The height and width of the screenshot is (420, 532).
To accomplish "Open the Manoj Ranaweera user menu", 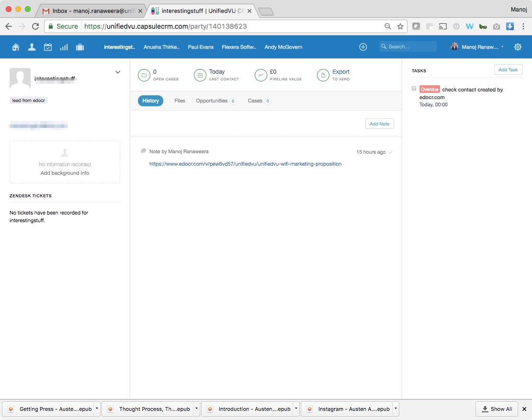I will click(x=477, y=47).
